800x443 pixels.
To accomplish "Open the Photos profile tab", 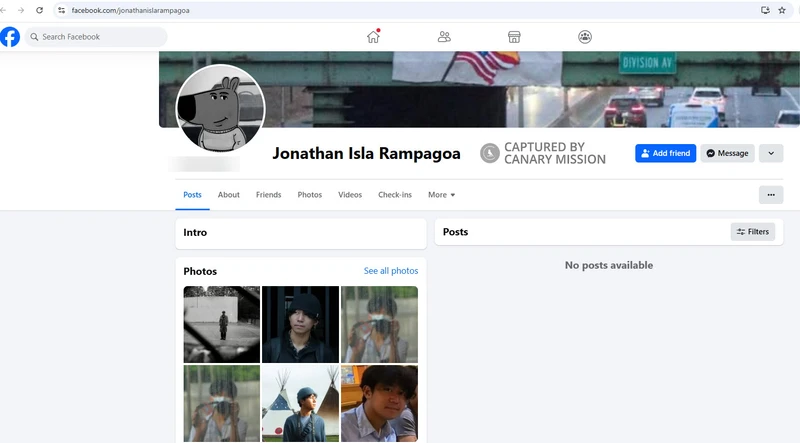I will click(x=310, y=195).
